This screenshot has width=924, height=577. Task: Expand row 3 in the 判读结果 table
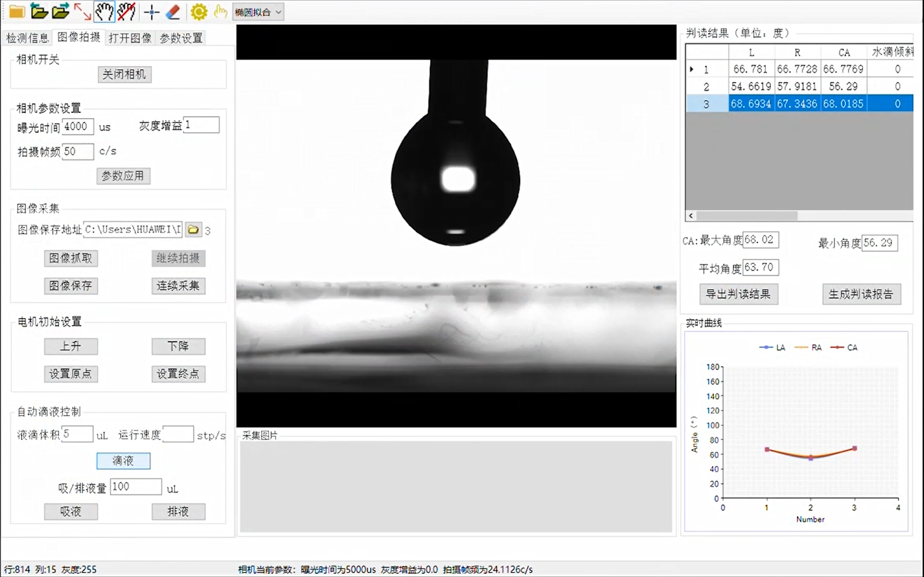click(x=692, y=102)
